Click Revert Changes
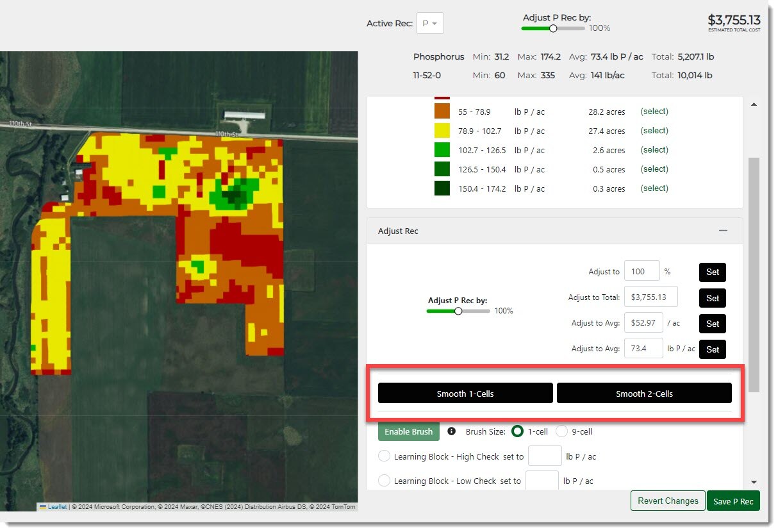 pyautogui.click(x=668, y=501)
